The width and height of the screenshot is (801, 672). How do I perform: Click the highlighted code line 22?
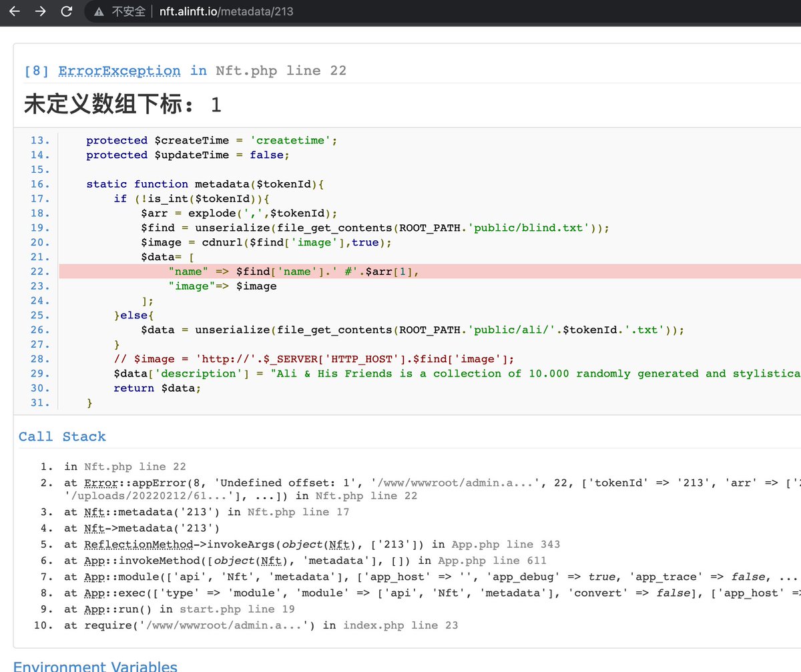click(x=430, y=271)
